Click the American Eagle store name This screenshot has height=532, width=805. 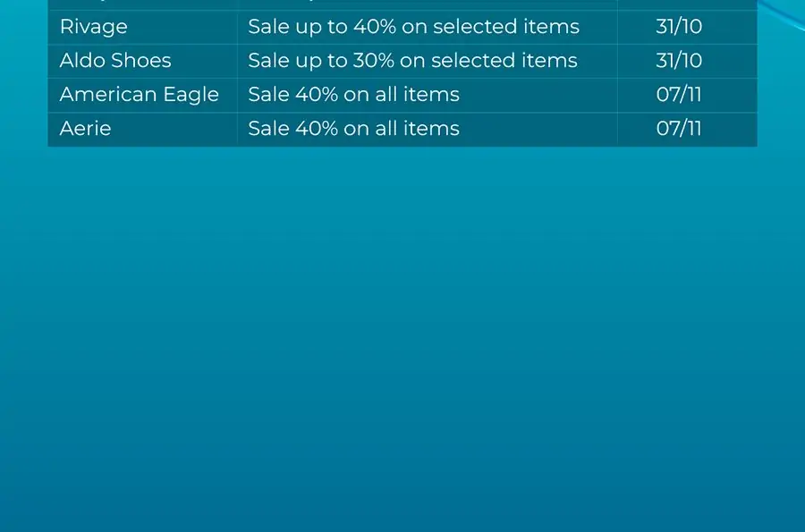140,95
